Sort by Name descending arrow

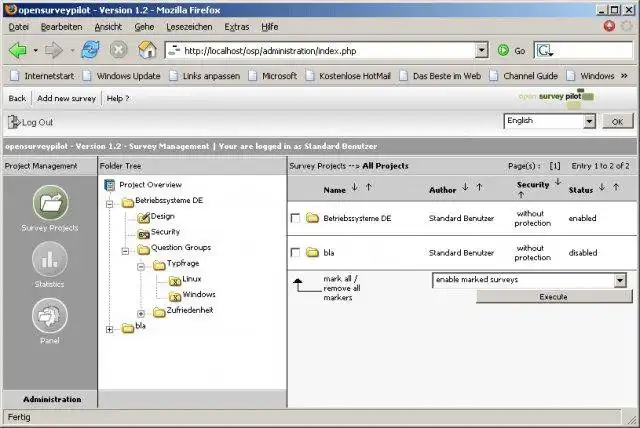click(x=355, y=187)
